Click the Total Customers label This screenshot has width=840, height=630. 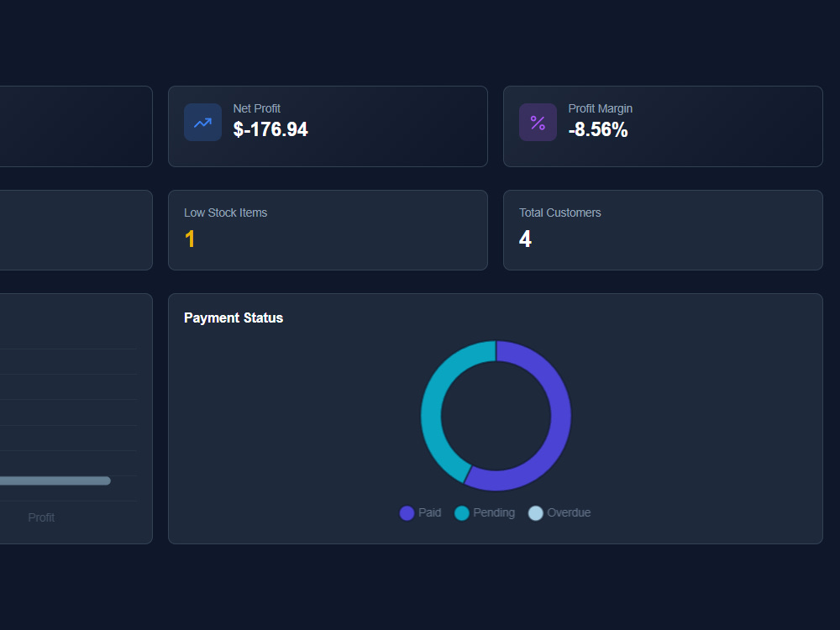click(x=559, y=213)
